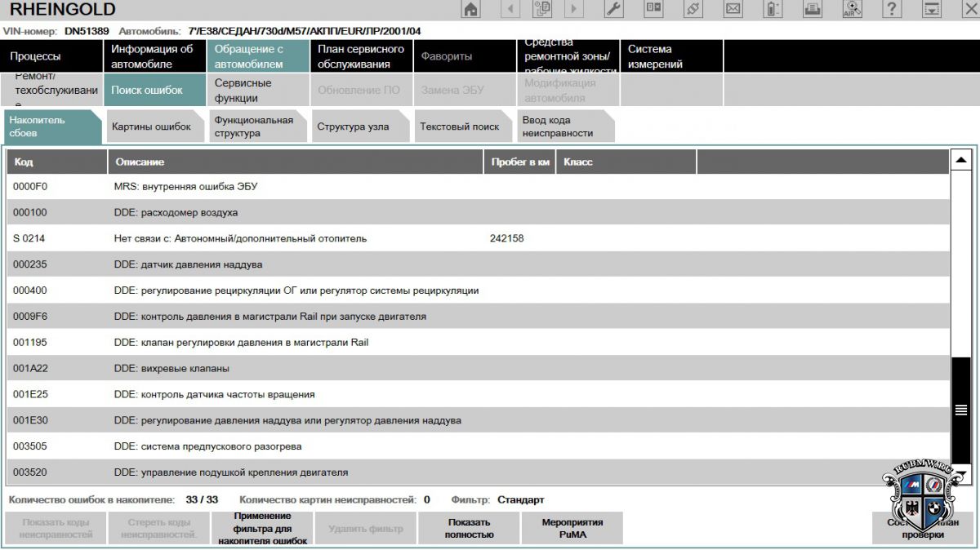Click the printer icon
The image size is (980, 550).
point(813,9)
